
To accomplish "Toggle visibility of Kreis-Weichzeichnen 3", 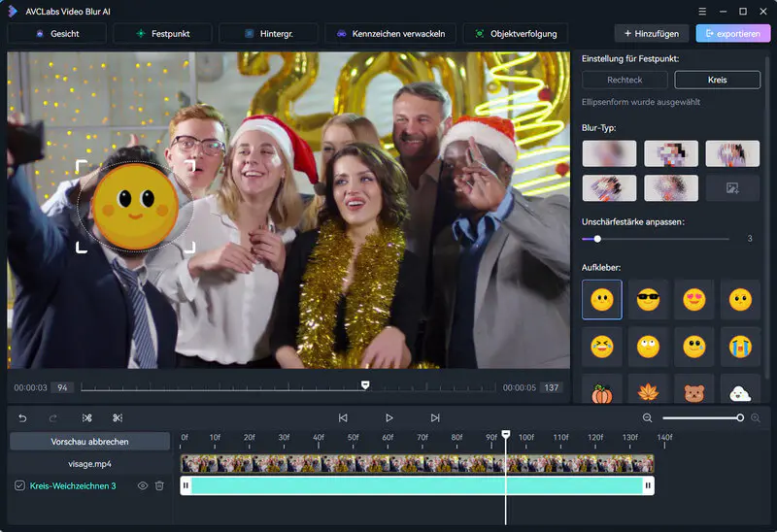I will tap(142, 485).
